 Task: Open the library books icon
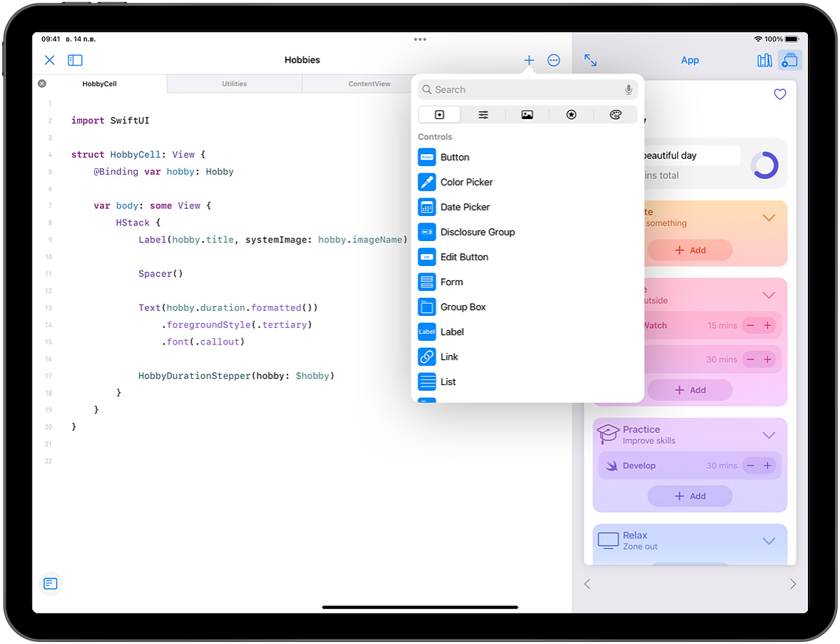764,61
